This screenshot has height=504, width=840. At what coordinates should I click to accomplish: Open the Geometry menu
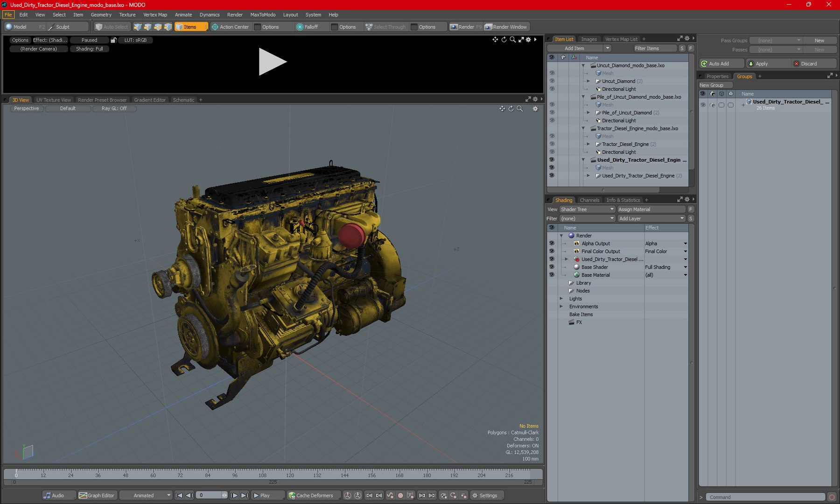point(101,14)
